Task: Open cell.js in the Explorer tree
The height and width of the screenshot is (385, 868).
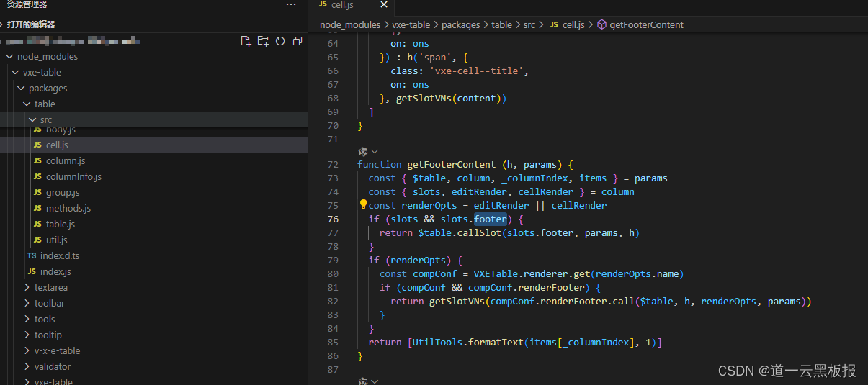Action: [57, 145]
